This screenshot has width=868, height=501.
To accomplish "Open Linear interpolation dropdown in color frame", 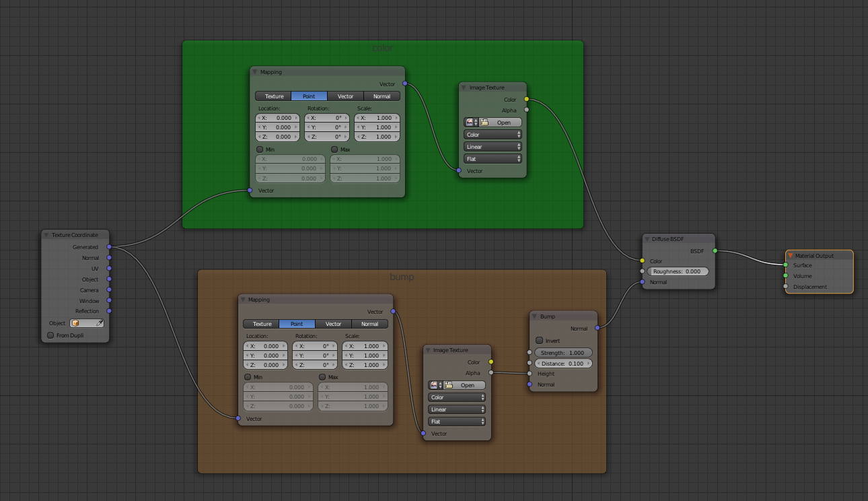I will (x=493, y=147).
